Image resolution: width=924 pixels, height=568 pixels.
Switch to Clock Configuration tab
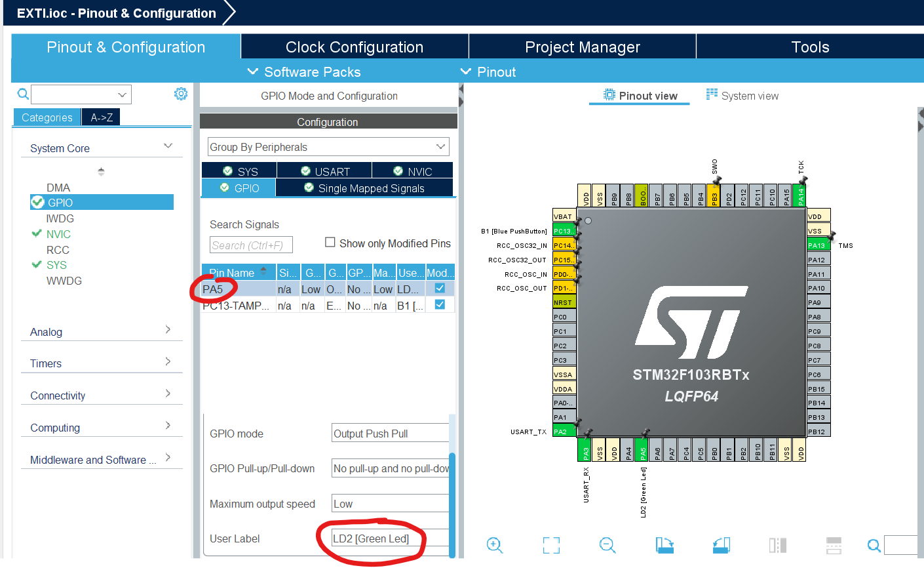click(355, 47)
